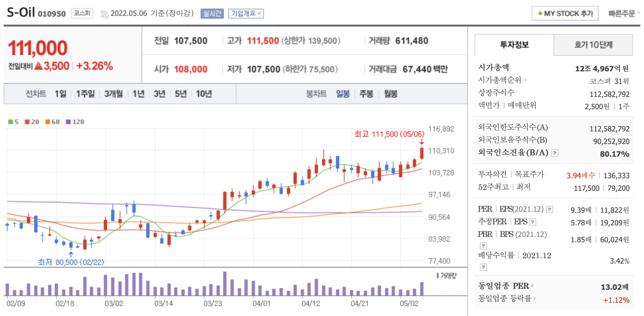Click the MY STOCK 추가 button
The width and height of the screenshot is (644, 316).
click(565, 14)
